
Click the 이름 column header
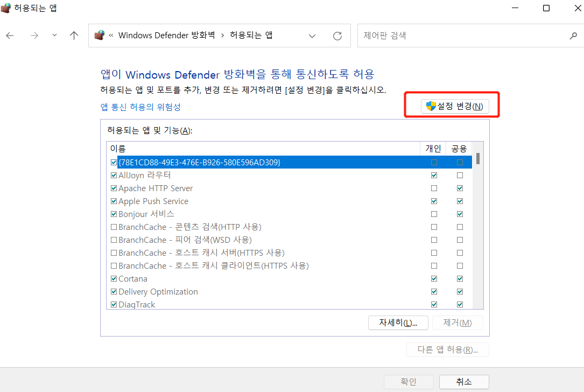(263, 149)
